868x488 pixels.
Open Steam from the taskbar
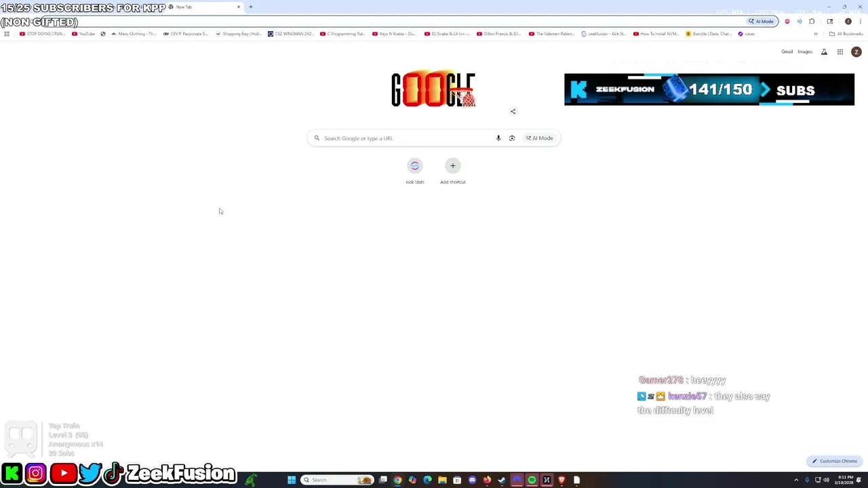coord(502,480)
